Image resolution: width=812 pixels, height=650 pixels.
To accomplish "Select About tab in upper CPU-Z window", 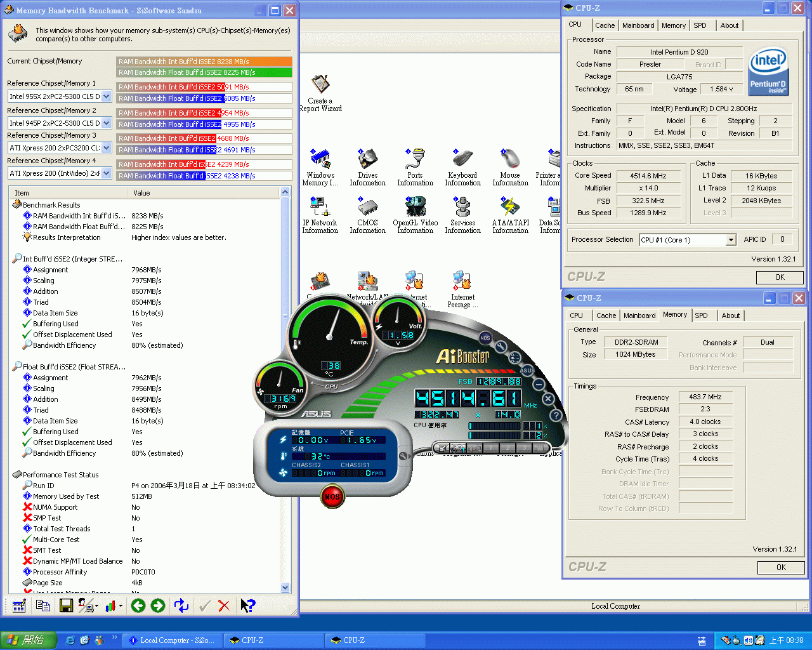I will pos(730,25).
